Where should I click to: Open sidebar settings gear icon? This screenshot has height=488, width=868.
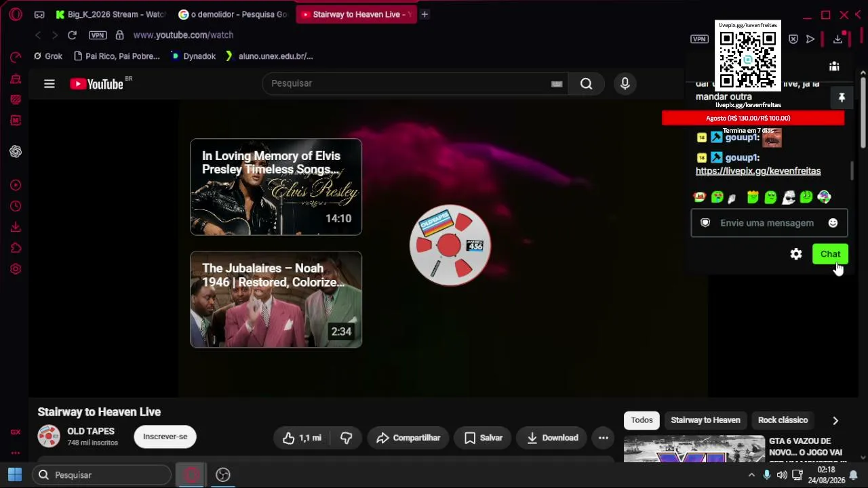pyautogui.click(x=16, y=269)
